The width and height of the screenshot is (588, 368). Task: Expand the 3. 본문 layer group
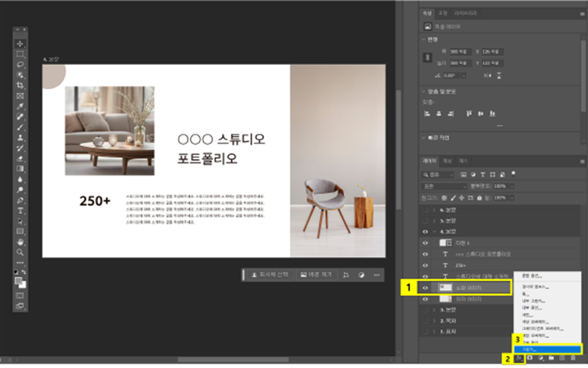(x=435, y=310)
